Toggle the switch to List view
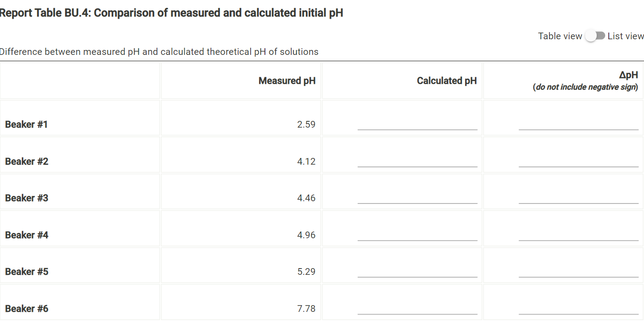The height and width of the screenshot is (323, 644). point(595,35)
